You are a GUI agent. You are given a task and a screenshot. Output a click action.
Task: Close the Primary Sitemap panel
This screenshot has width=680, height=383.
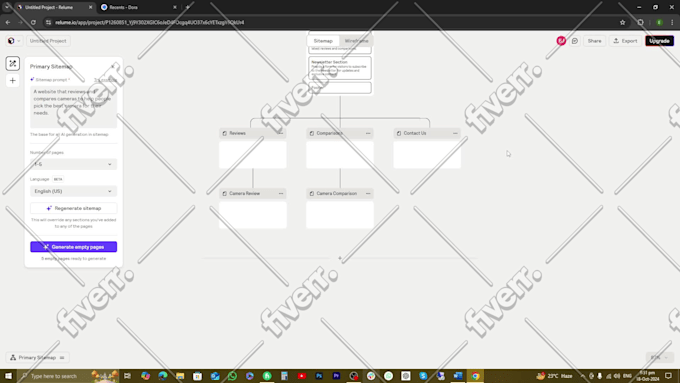113,66
